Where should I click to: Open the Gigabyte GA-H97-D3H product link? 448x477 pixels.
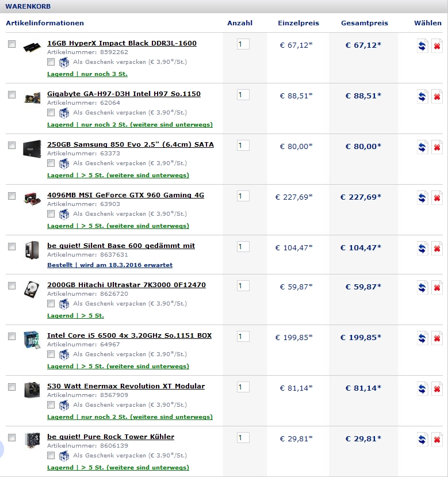tap(124, 94)
